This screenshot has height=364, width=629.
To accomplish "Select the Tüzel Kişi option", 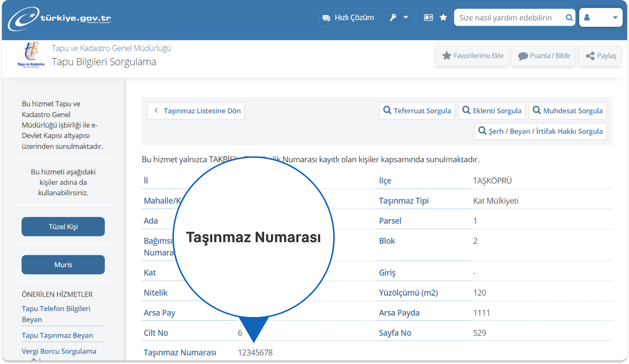I will [x=63, y=227].
